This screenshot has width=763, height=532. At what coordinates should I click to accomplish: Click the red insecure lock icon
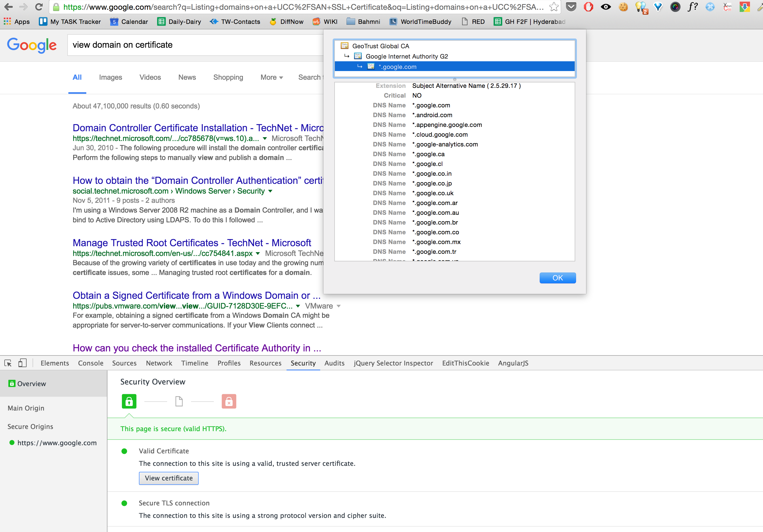click(229, 401)
